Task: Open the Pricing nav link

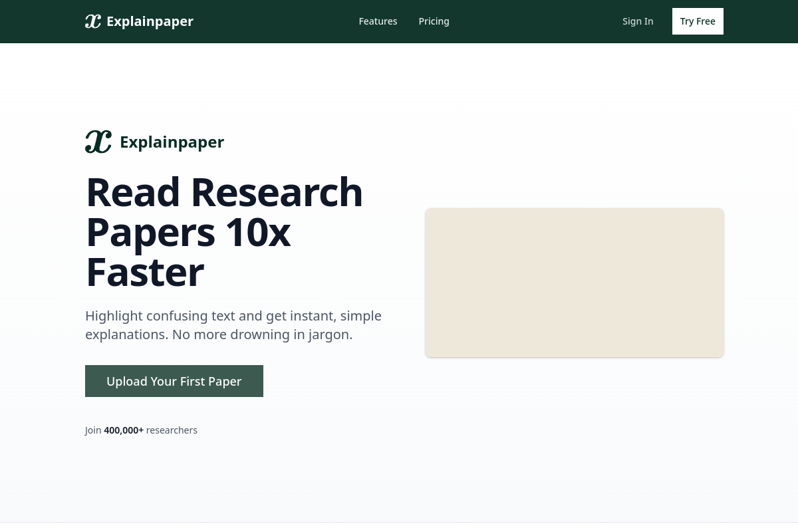Action: point(434,21)
